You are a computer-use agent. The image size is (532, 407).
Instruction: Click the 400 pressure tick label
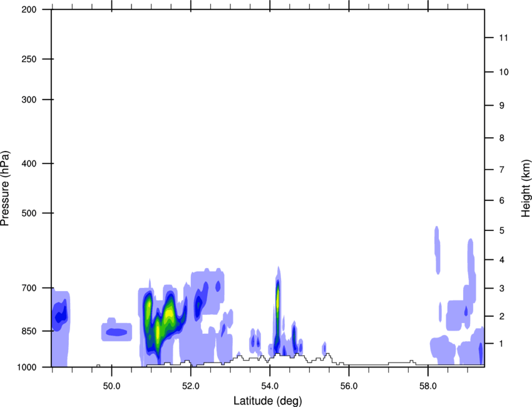tap(29, 163)
